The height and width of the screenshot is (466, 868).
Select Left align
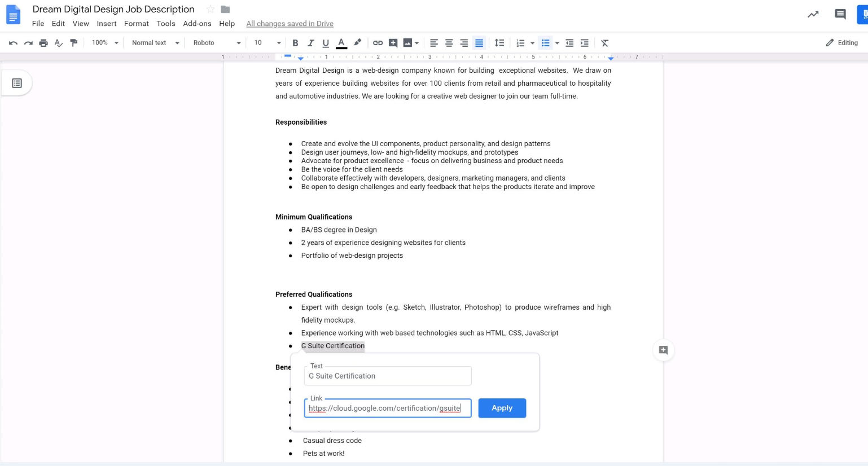tap(434, 43)
